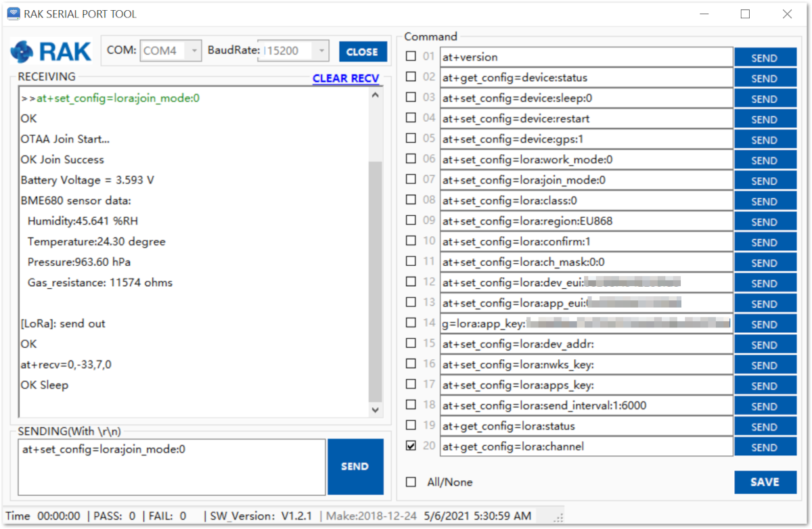Check the box for command 02 device:status
Image resolution: width=812 pixels, height=529 pixels.
pyautogui.click(x=411, y=77)
